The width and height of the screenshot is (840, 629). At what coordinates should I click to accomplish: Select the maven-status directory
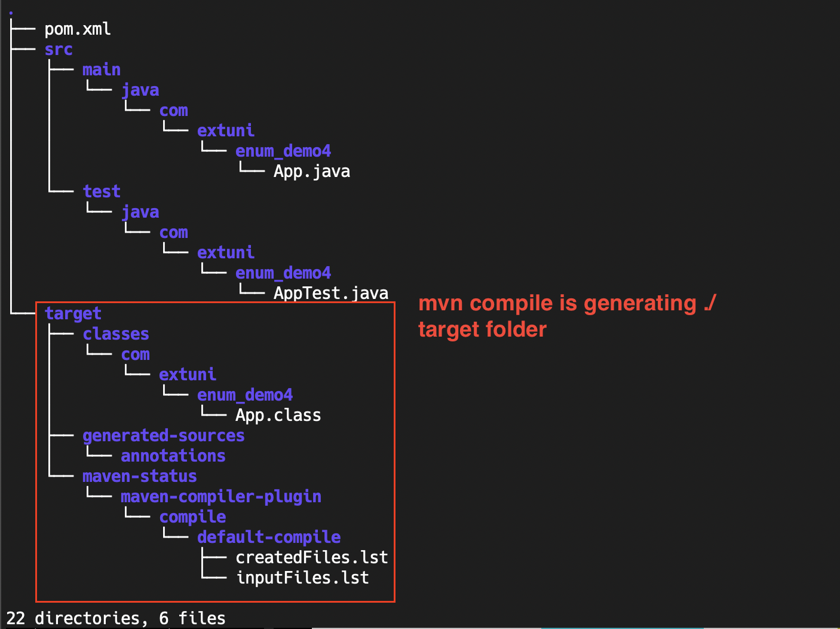click(139, 476)
